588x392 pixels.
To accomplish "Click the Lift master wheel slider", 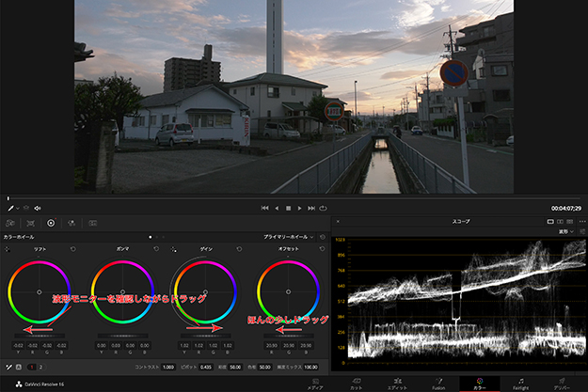I will (39, 335).
